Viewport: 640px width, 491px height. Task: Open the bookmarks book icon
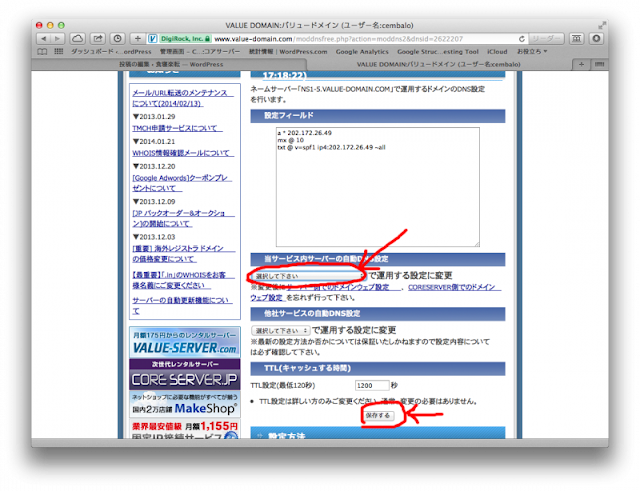42,52
